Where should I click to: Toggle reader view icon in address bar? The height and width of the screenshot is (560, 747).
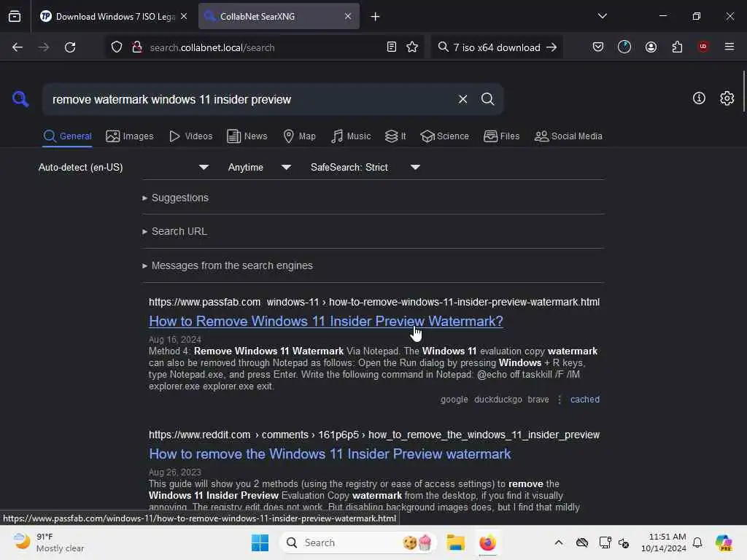(x=391, y=47)
